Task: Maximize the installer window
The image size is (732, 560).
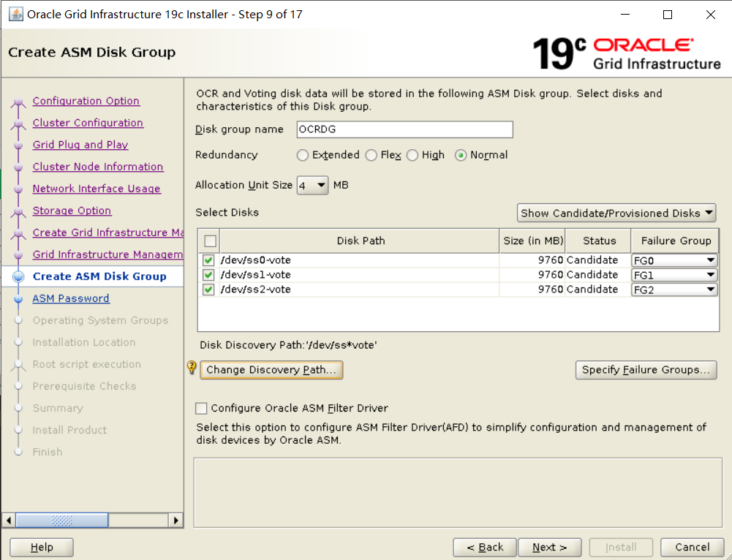Action: click(668, 15)
